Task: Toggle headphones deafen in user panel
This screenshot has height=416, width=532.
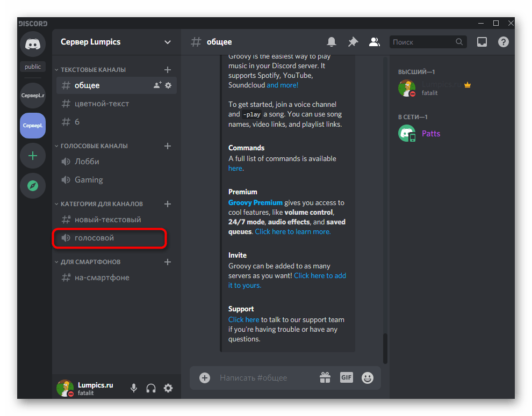Action: 151,388
